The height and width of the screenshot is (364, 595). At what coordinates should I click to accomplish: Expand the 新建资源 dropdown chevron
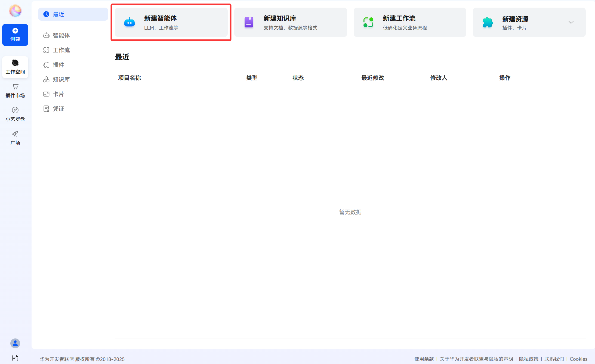571,22
